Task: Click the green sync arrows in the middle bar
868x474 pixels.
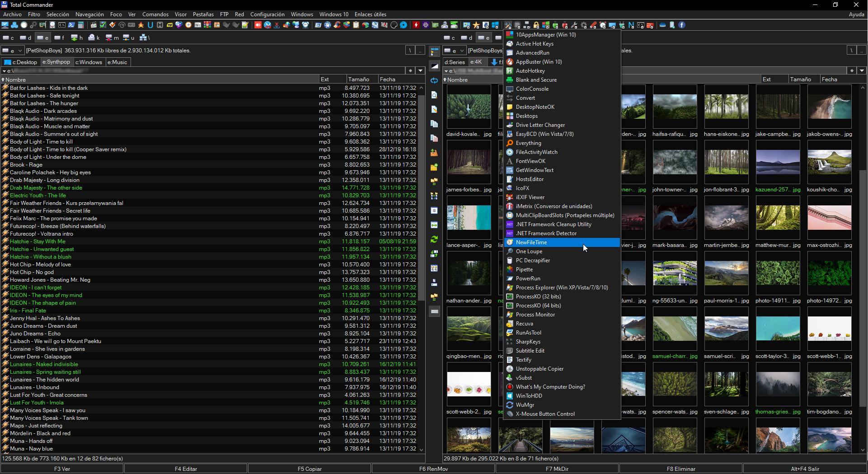Action: [434, 239]
